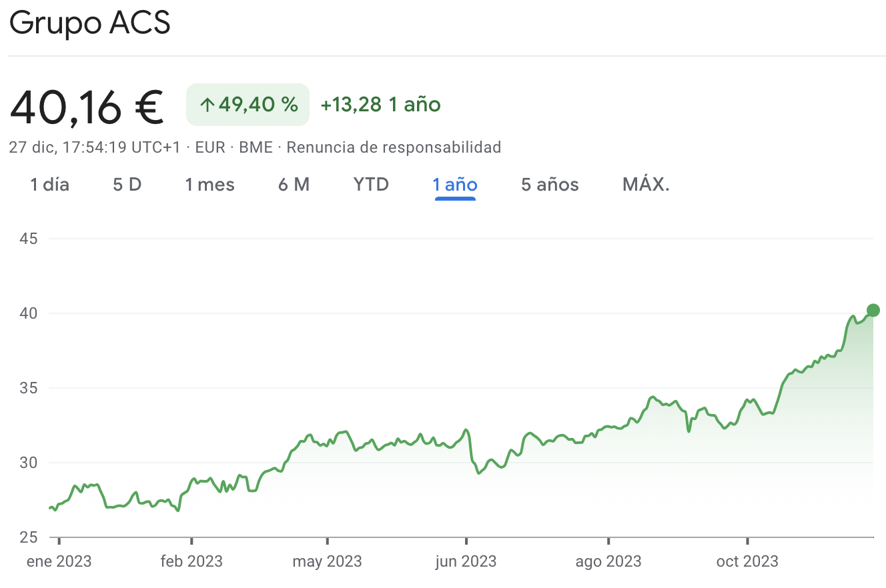This screenshot has height=588, width=886.
Task: Click the 40,16 € price value
Action: tap(87, 107)
